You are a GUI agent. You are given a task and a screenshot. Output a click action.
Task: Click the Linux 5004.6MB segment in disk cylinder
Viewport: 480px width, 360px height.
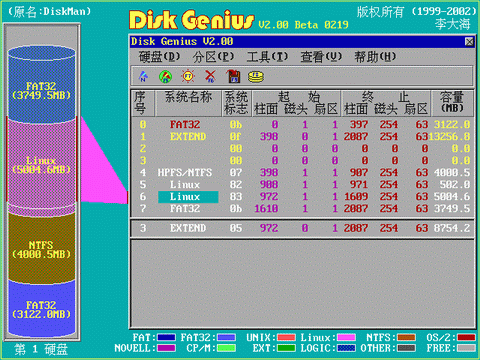[x=41, y=165]
